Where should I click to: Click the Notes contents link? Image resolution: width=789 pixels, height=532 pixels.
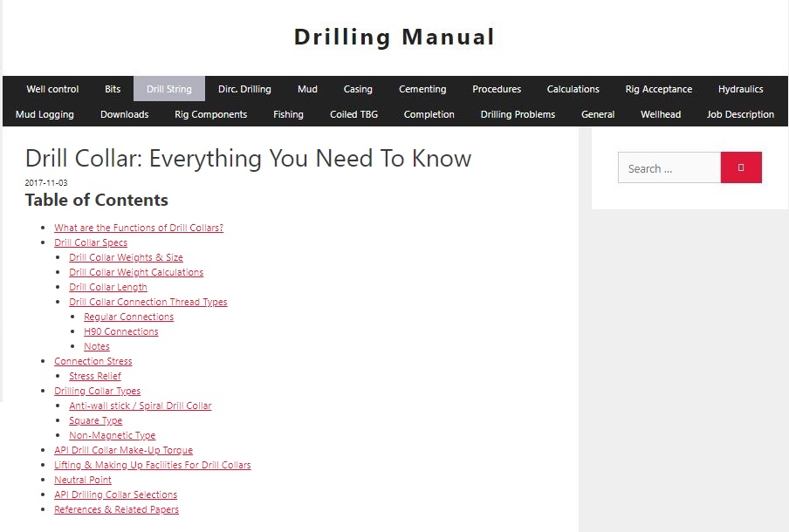click(97, 346)
